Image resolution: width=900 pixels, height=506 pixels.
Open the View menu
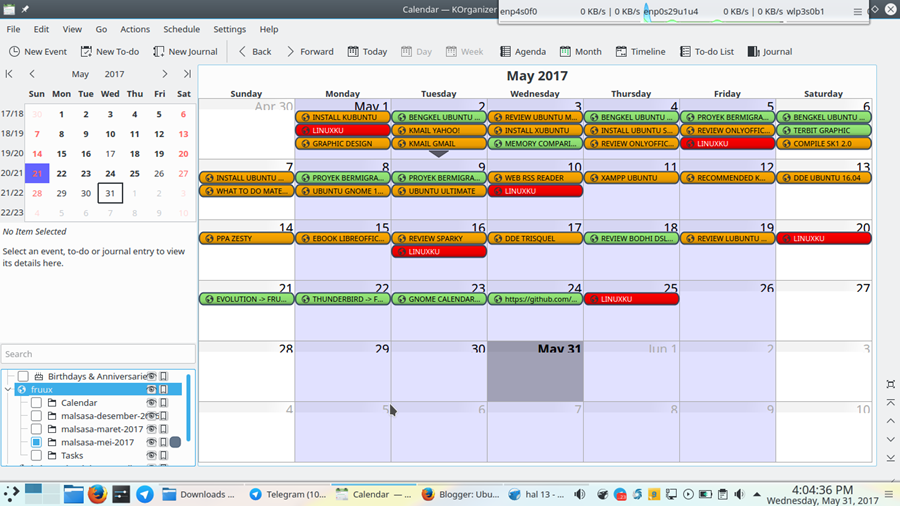(x=72, y=29)
